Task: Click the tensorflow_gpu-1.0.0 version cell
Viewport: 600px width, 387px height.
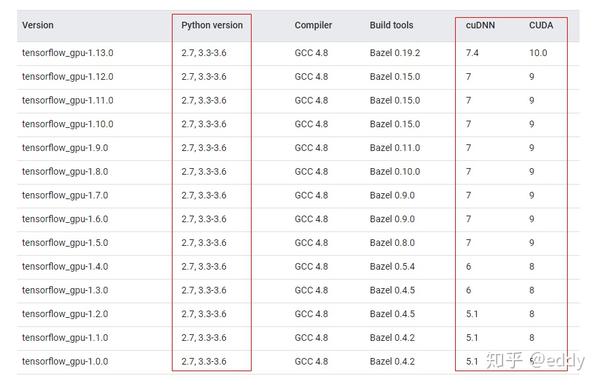Action: 65,361
